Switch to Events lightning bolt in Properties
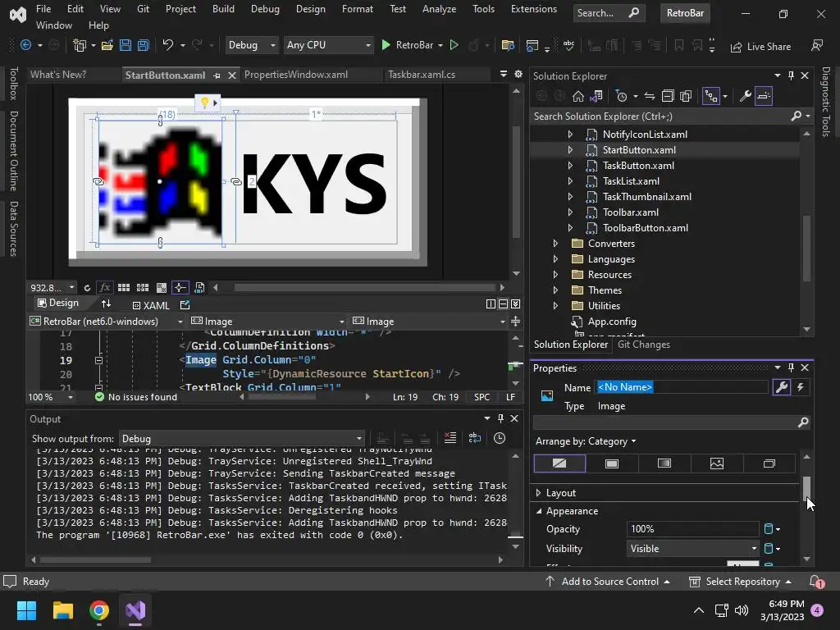 point(801,387)
